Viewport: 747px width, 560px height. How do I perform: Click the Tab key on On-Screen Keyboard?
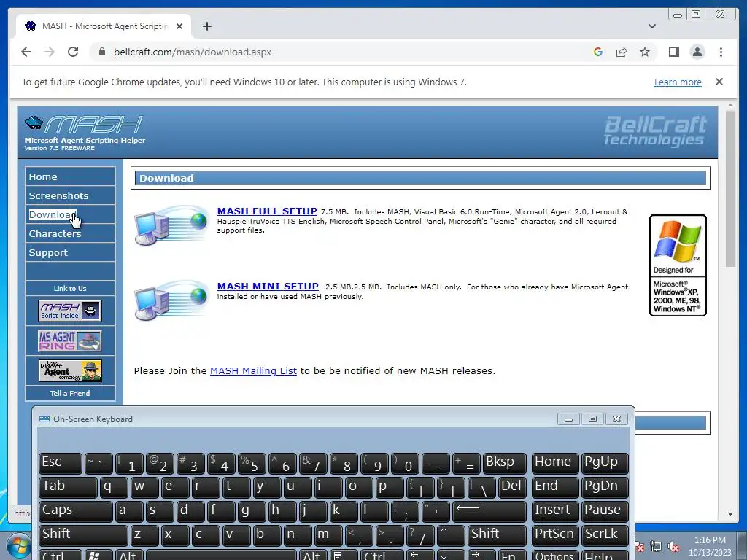pos(68,487)
